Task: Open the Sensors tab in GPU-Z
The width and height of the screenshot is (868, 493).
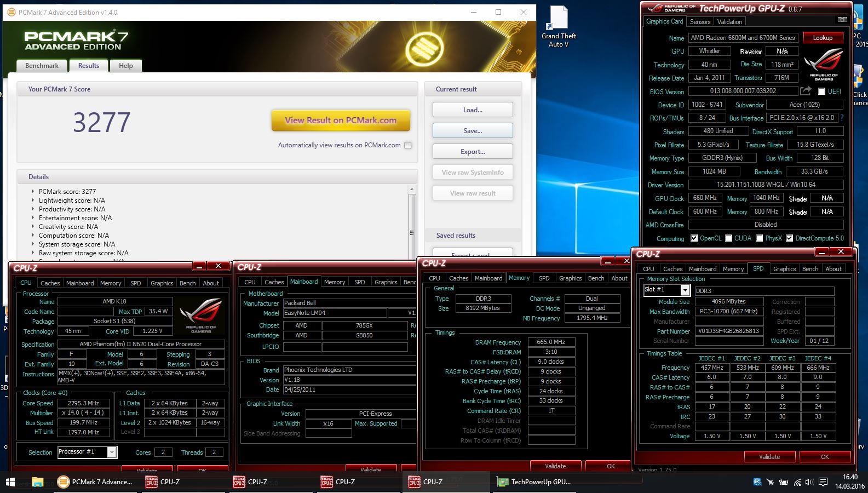Action: 700,22
